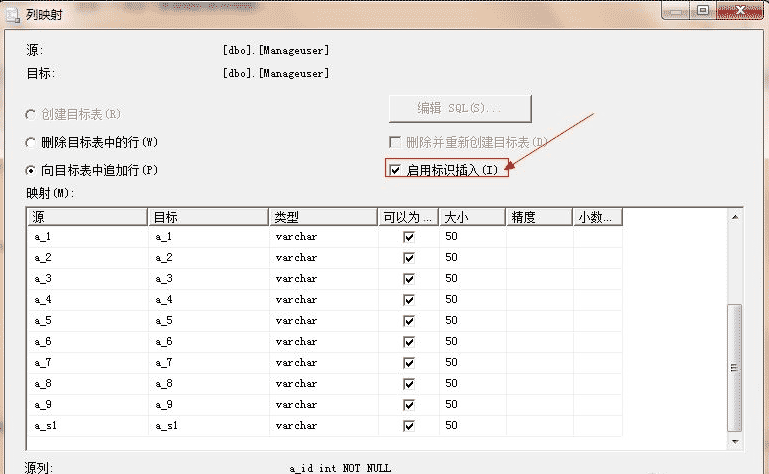
Task: Select source cell a_s1
Action: pos(87,426)
